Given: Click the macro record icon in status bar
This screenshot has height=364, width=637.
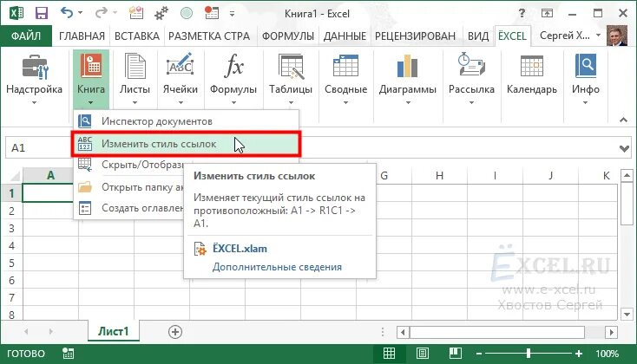Looking at the screenshot, I should point(69,354).
